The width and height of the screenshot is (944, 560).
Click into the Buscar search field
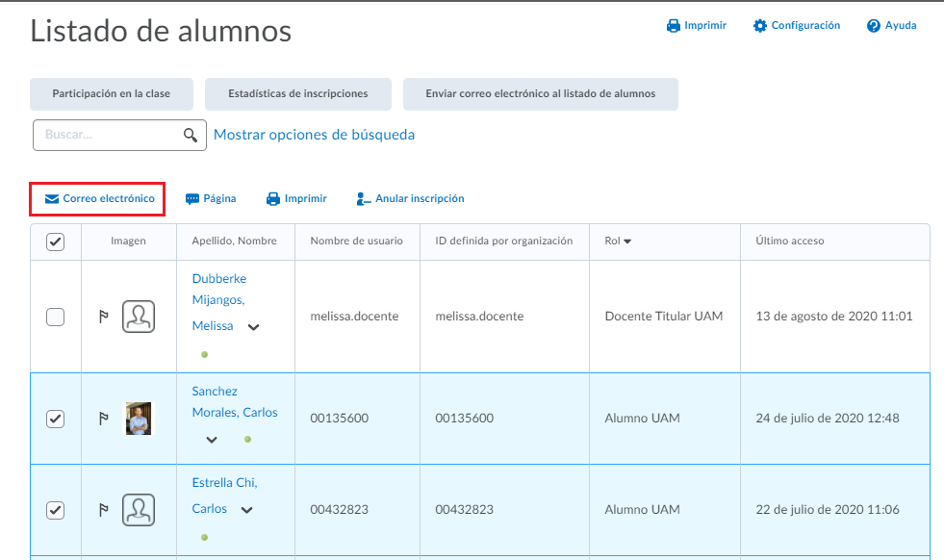point(108,136)
